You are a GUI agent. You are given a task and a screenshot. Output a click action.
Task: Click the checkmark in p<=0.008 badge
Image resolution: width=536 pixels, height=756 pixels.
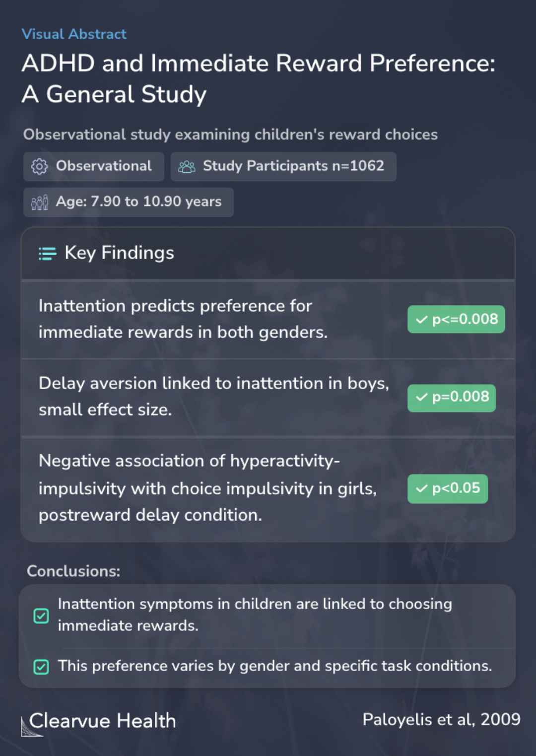tap(421, 320)
